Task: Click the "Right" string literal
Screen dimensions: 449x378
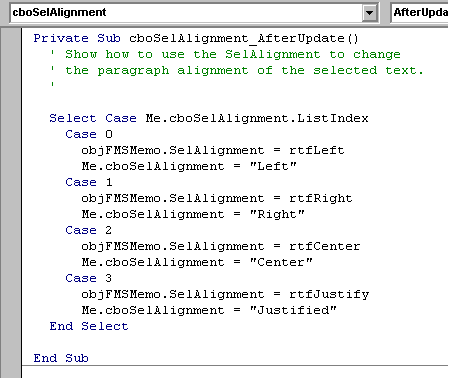Action: click(277, 214)
